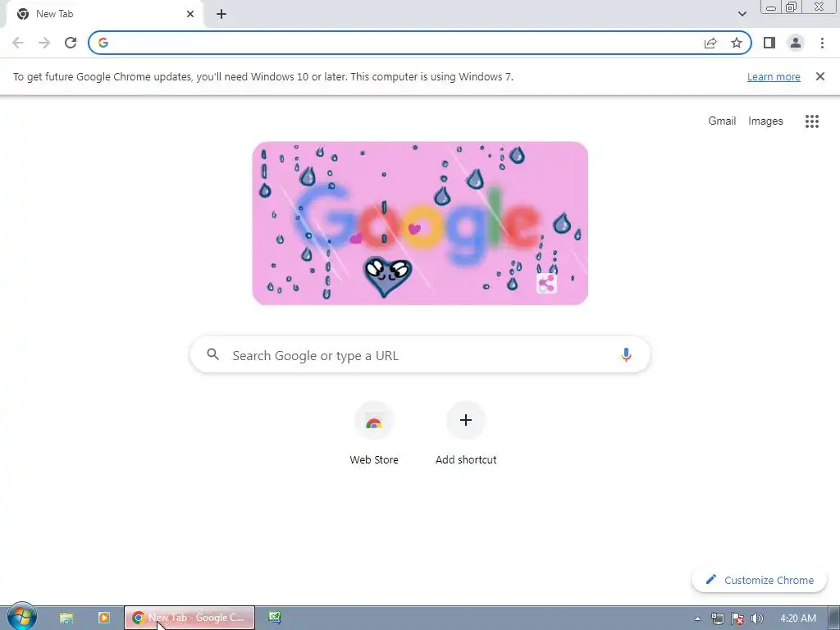Toggle the side panel icon
The height and width of the screenshot is (630, 840).
[x=769, y=43]
